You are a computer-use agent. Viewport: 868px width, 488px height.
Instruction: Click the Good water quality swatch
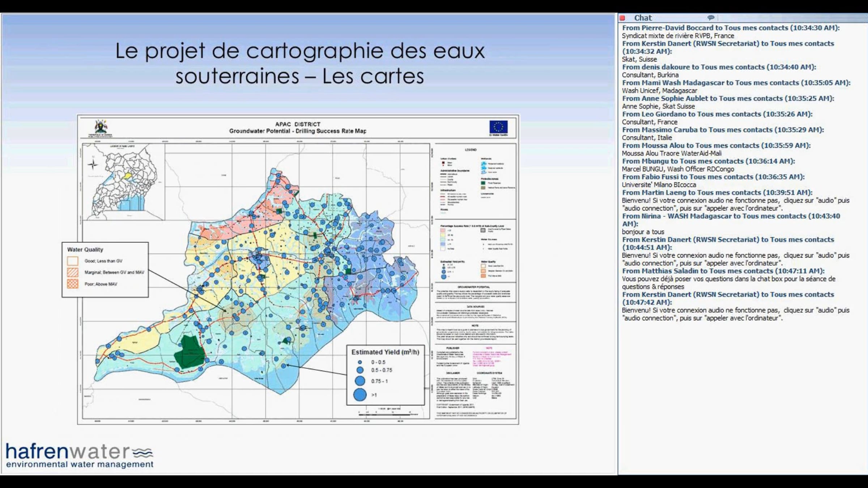[72, 261]
